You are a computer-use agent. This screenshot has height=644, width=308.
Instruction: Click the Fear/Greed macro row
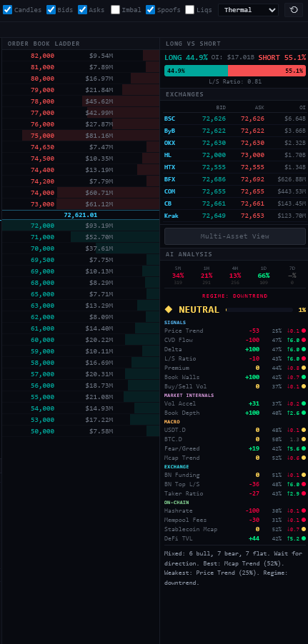[235, 448]
